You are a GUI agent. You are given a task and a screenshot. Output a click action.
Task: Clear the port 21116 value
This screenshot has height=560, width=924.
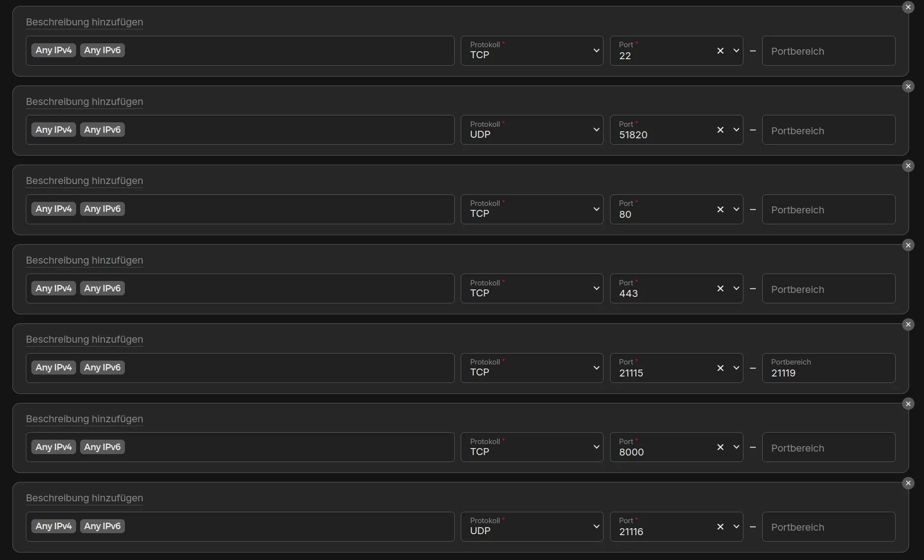tap(720, 527)
